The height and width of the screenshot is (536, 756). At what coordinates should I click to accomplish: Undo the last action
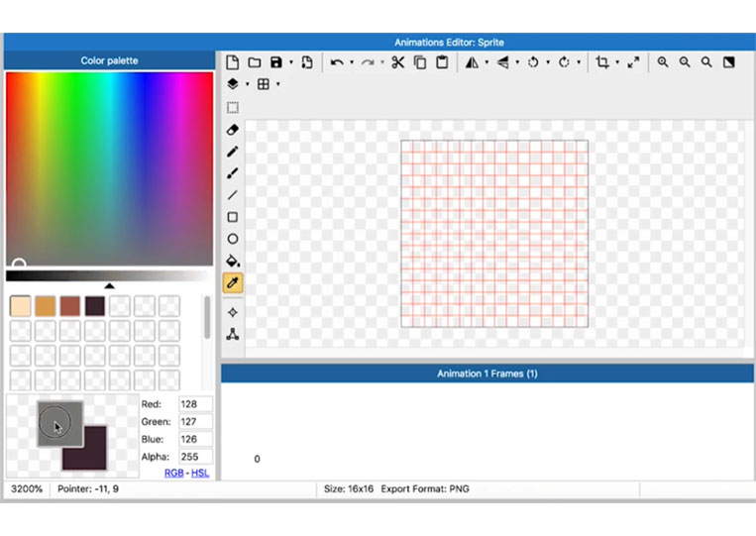click(337, 62)
